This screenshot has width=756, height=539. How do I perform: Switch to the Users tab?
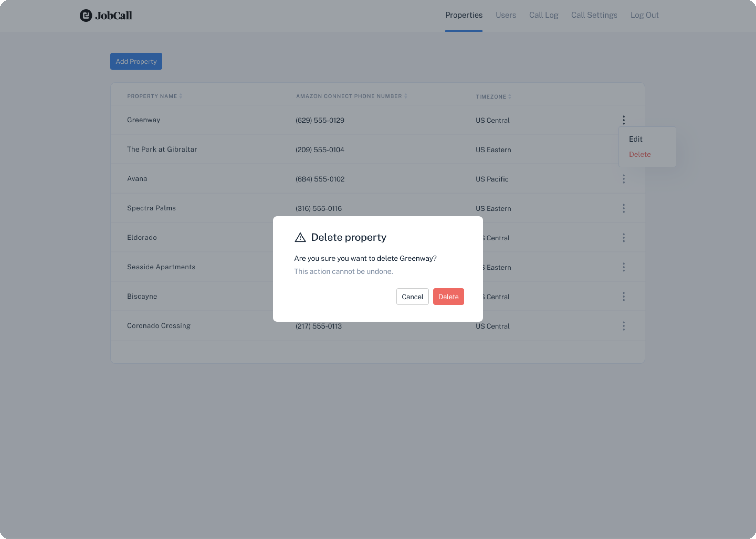click(505, 15)
